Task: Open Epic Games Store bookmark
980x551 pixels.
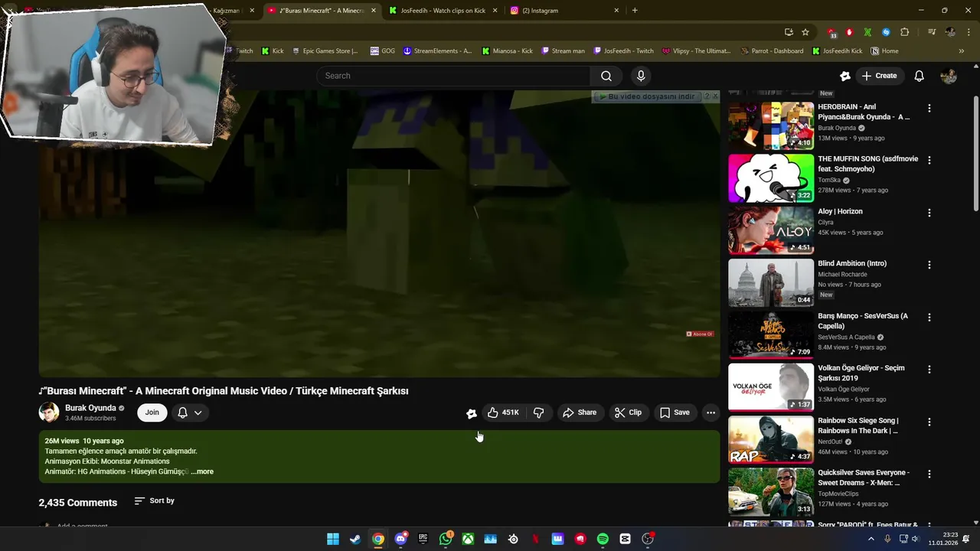Action: 325,51
